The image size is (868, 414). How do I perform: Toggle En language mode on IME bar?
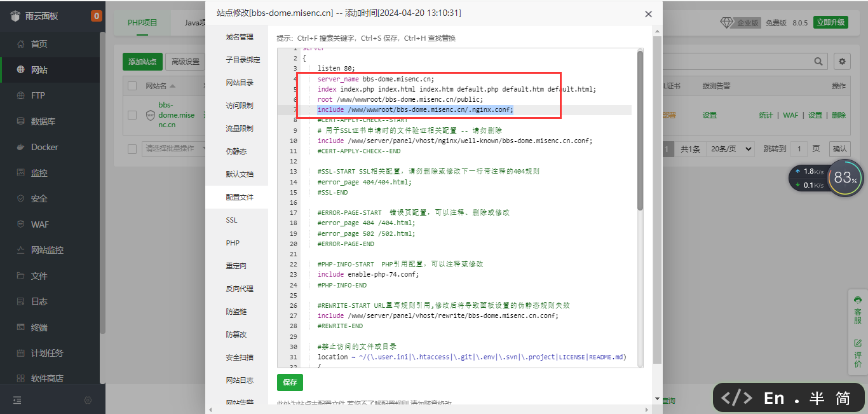coord(774,398)
